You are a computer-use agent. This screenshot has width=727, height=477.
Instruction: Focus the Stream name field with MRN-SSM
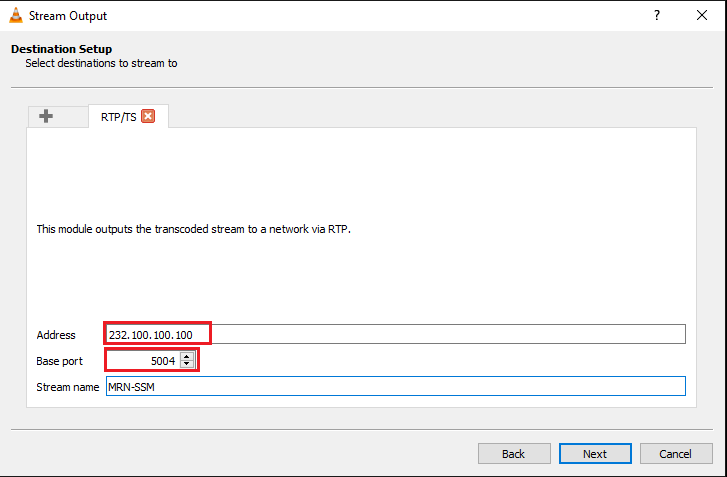pyautogui.click(x=395, y=386)
